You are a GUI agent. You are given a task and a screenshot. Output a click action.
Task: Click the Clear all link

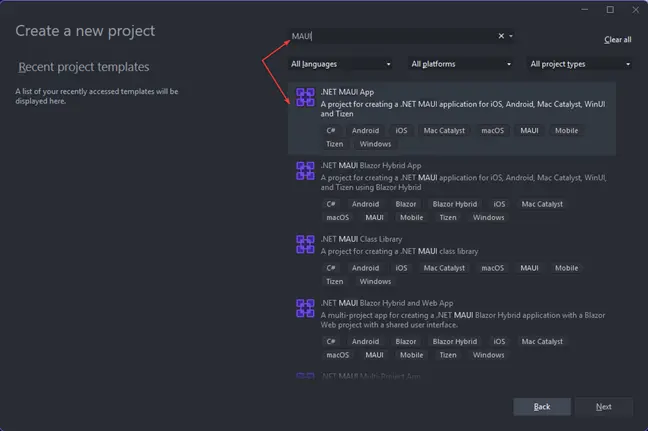[617, 40]
